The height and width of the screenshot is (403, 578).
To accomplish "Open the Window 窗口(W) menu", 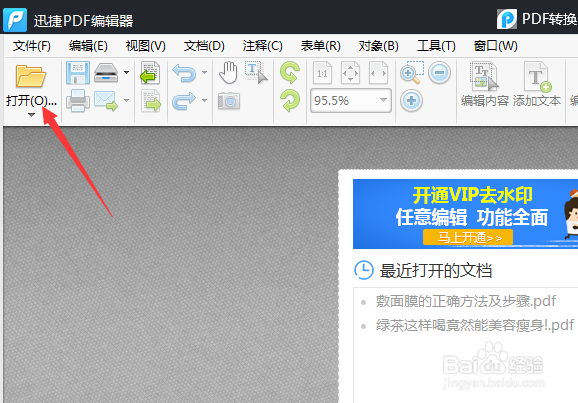I will pos(495,46).
